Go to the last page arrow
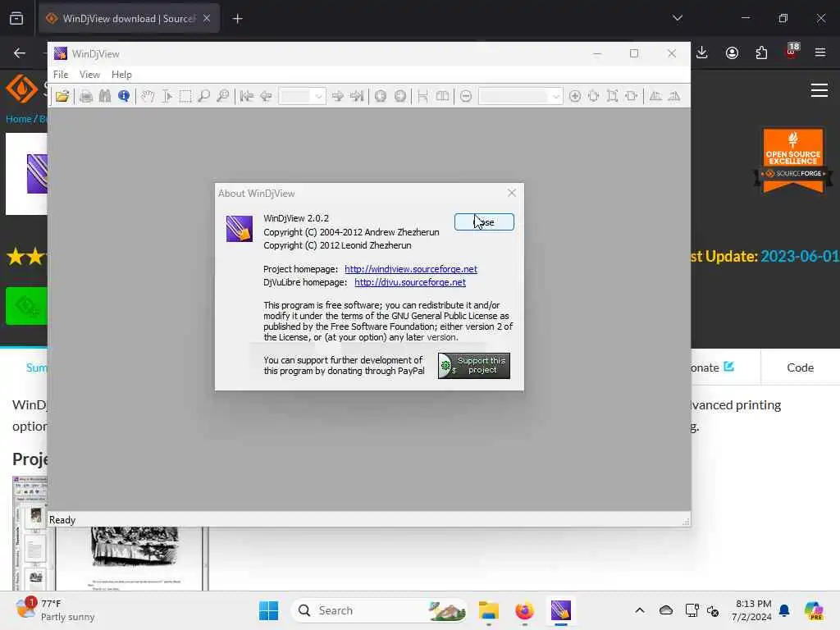The width and height of the screenshot is (840, 630). click(356, 97)
